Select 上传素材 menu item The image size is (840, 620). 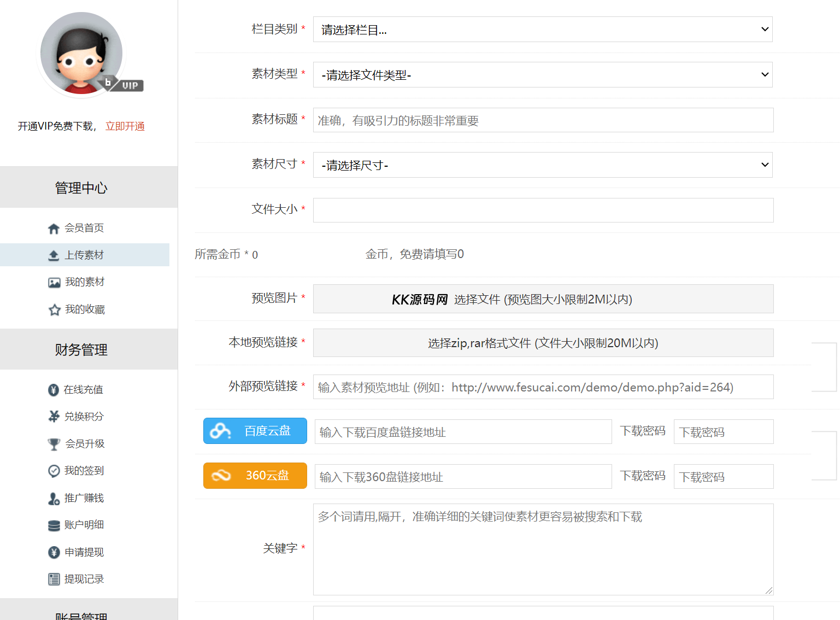click(x=84, y=255)
